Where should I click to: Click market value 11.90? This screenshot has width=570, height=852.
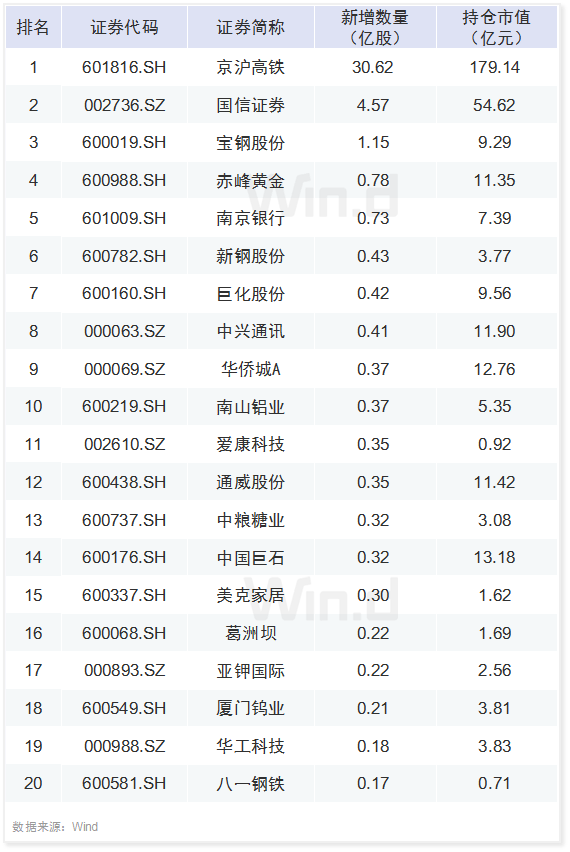tap(494, 331)
